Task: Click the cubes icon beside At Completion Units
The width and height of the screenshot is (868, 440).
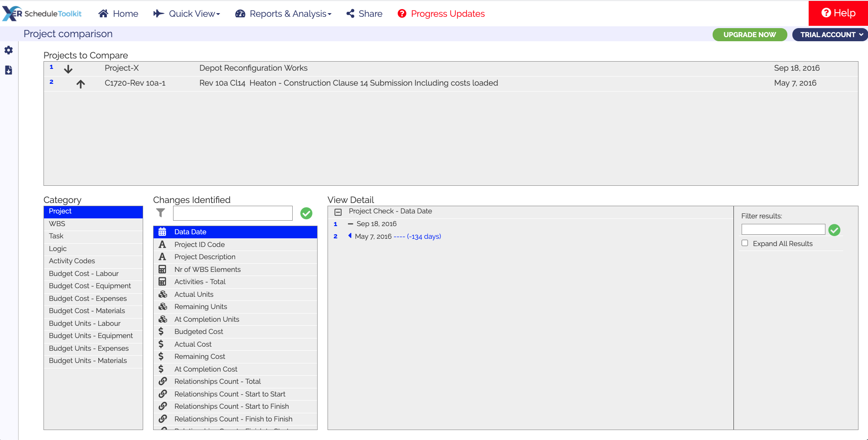Action: tap(163, 319)
